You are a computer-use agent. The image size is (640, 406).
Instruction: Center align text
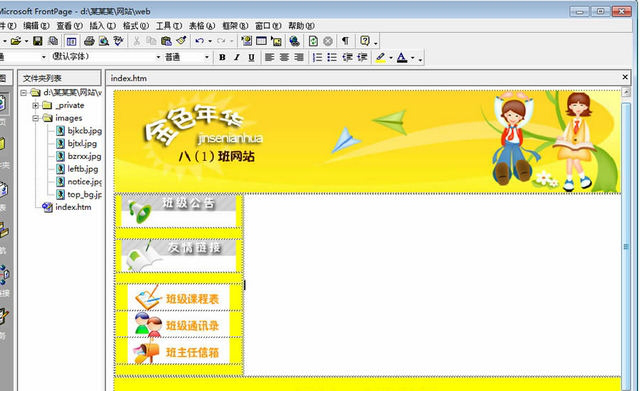(284, 58)
